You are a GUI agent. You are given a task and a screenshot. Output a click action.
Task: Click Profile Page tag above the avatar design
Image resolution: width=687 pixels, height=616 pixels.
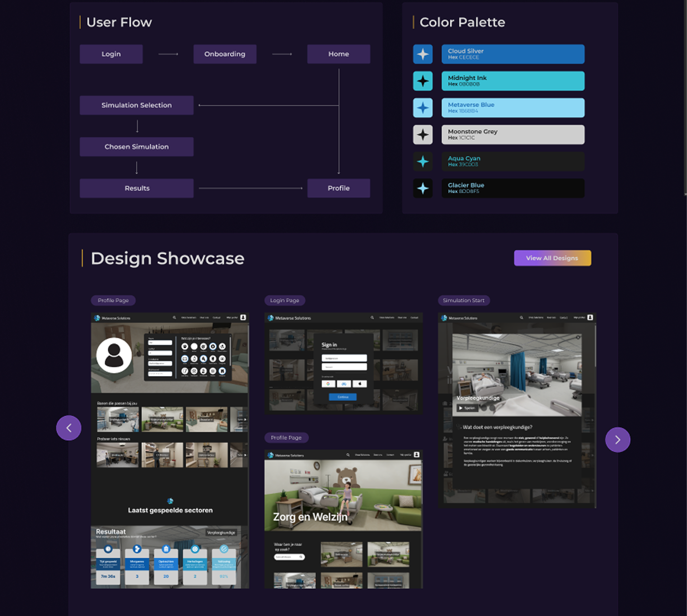point(113,301)
